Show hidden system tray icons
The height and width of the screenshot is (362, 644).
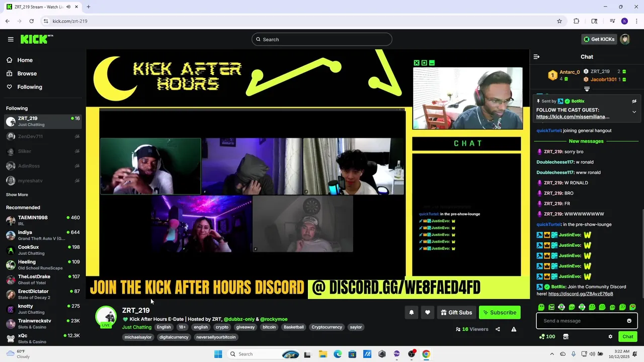point(552,354)
